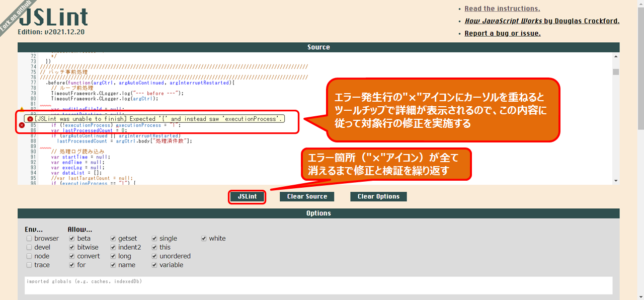The image size is (644, 300).
Task: Enable the browser environment checkbox
Action: [29, 239]
